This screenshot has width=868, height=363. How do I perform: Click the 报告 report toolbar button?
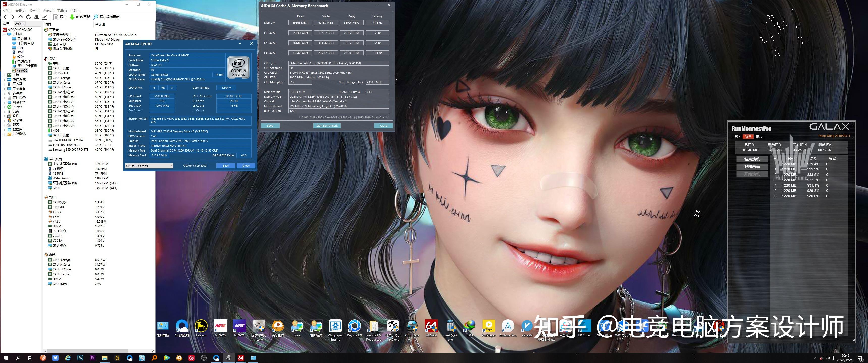(60, 17)
